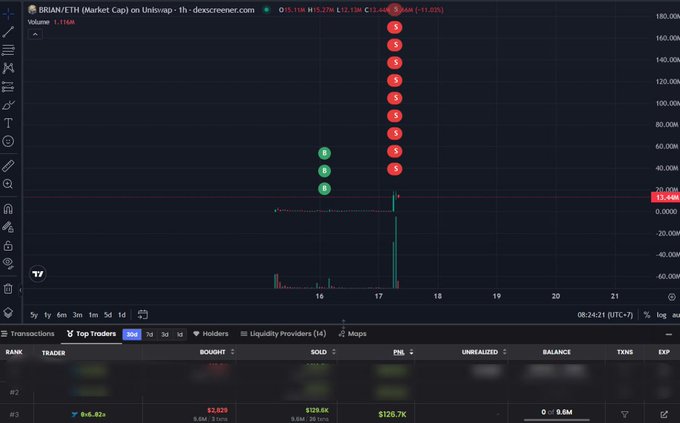
Task: Open the Maps tab
Action: coord(353,334)
